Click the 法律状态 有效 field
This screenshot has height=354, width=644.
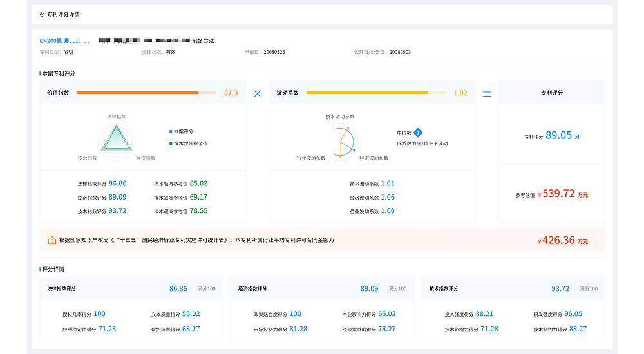tap(159, 52)
